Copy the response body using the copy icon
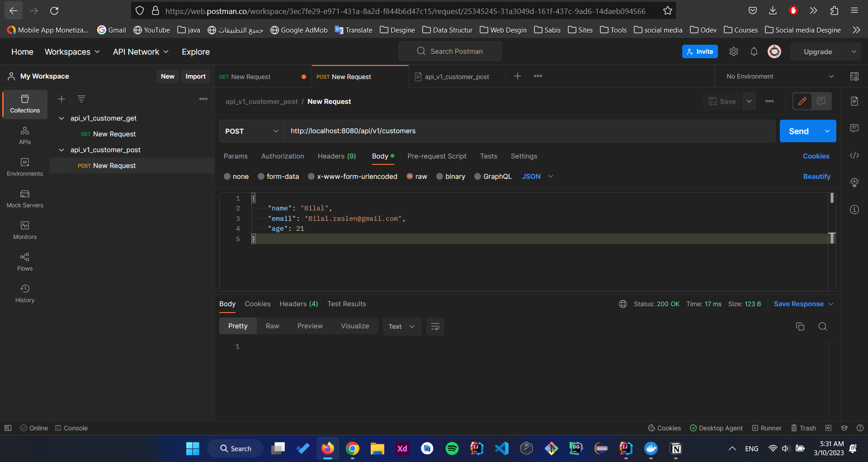 pyautogui.click(x=800, y=326)
